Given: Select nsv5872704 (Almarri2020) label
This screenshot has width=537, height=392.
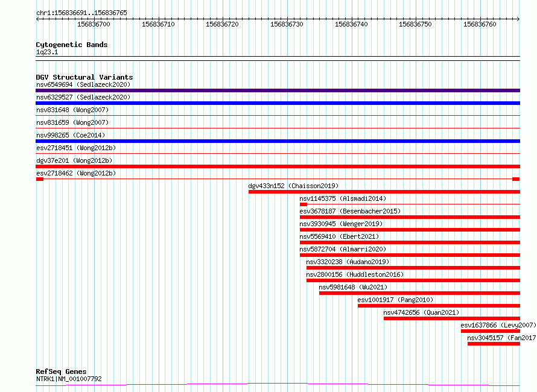Looking at the screenshot, I should pos(343,249).
